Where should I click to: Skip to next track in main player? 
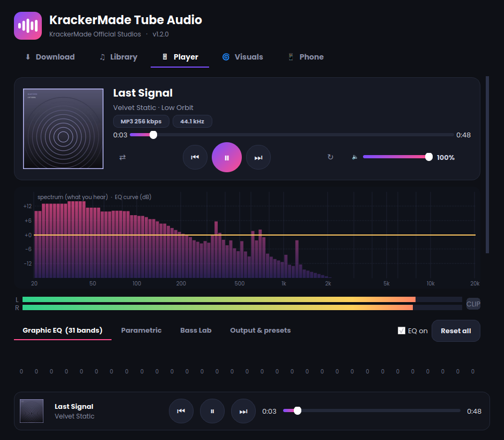(x=258, y=157)
